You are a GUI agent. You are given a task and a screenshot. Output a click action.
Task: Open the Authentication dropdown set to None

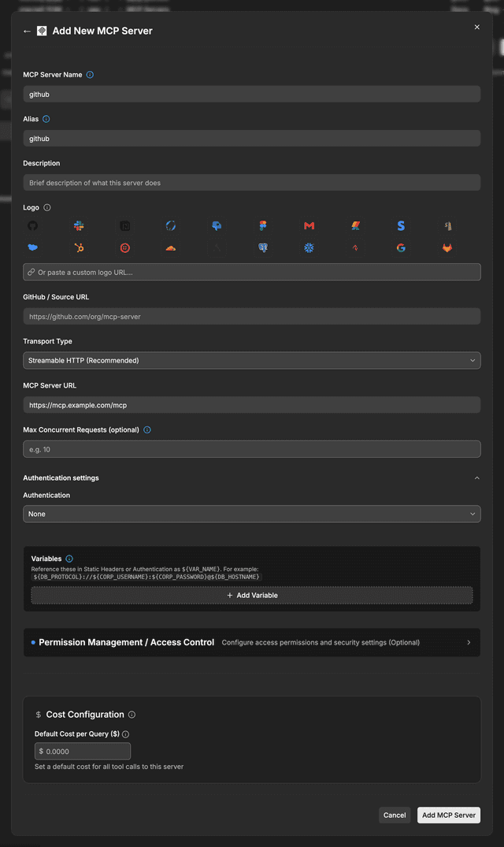pos(251,514)
